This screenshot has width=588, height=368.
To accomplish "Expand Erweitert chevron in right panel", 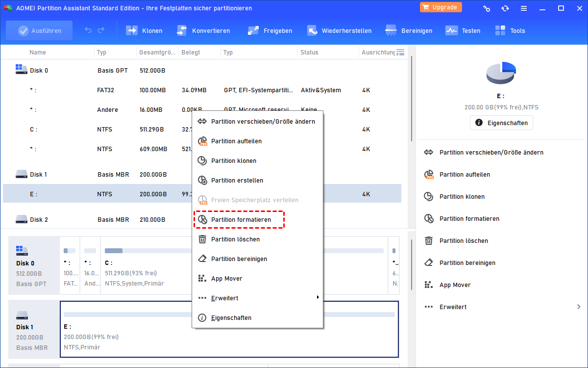I will pyautogui.click(x=579, y=307).
